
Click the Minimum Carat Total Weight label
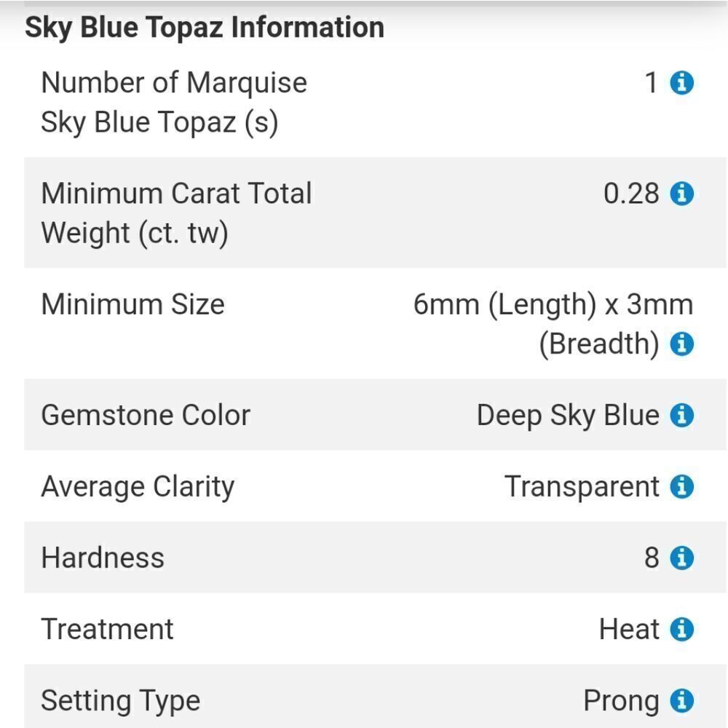(x=176, y=213)
